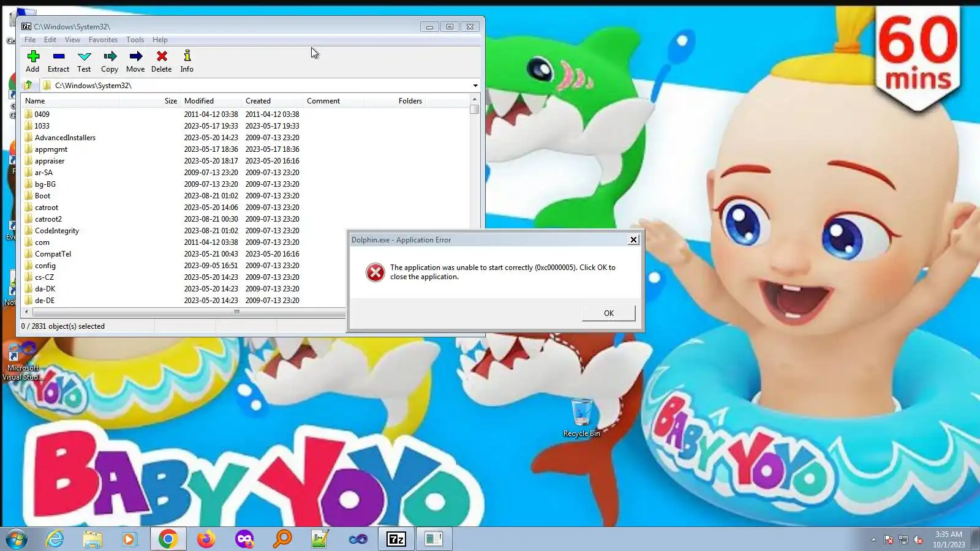Show hidden tray icons arrow
980x551 pixels.
[x=873, y=539]
